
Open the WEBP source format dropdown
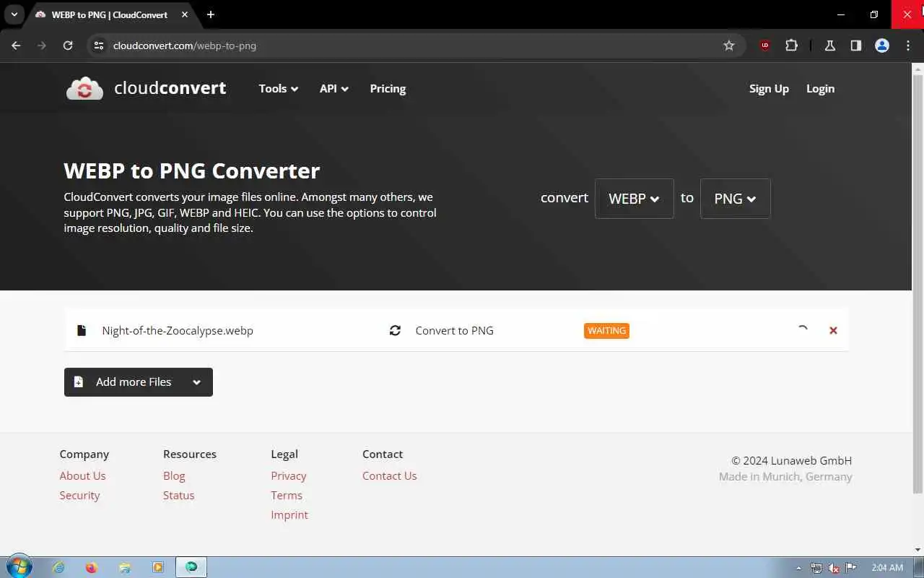click(x=635, y=199)
